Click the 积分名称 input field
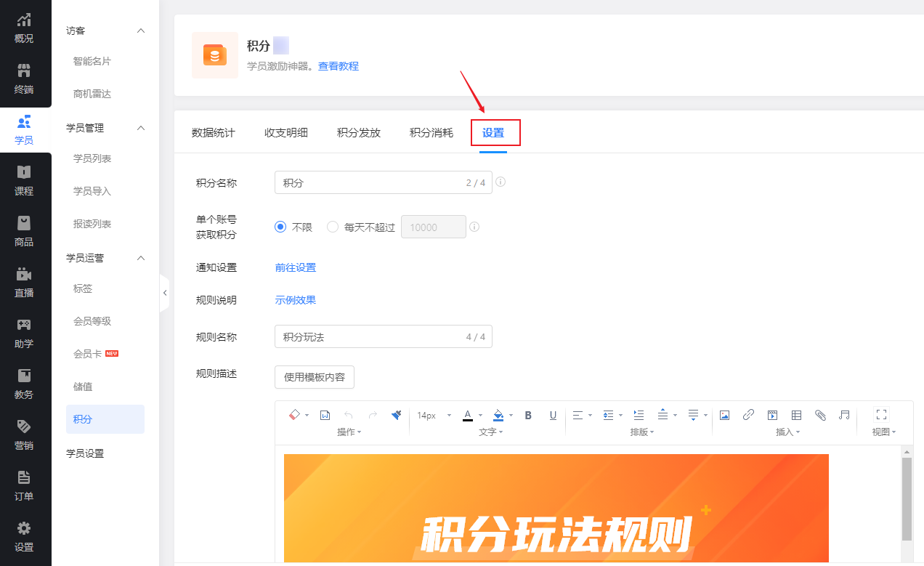The image size is (924, 566). coord(384,182)
